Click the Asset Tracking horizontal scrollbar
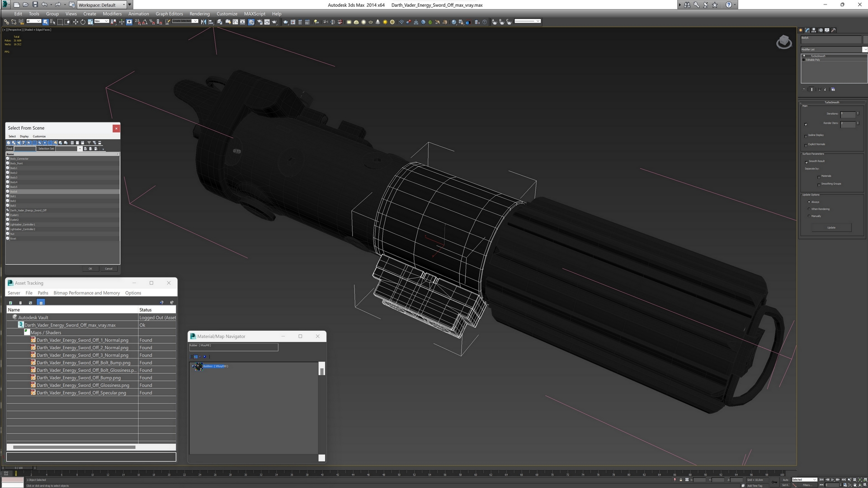This screenshot has height=488, width=868. pyautogui.click(x=74, y=447)
